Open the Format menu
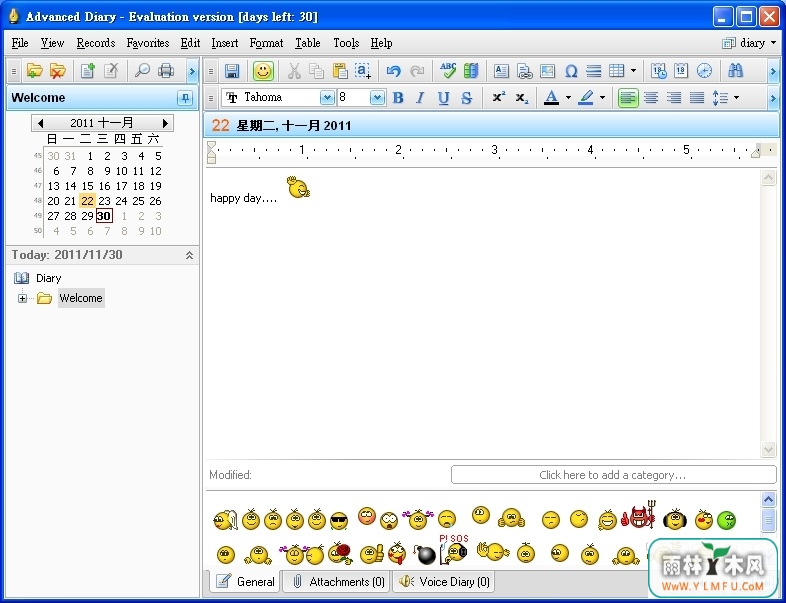This screenshot has height=603, width=786. [x=266, y=43]
